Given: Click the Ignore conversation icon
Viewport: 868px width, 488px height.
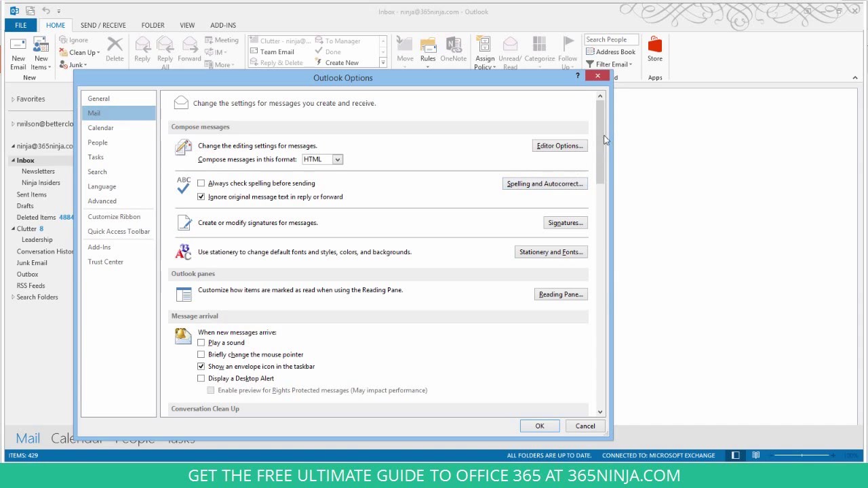Looking at the screenshot, I should coord(64,40).
